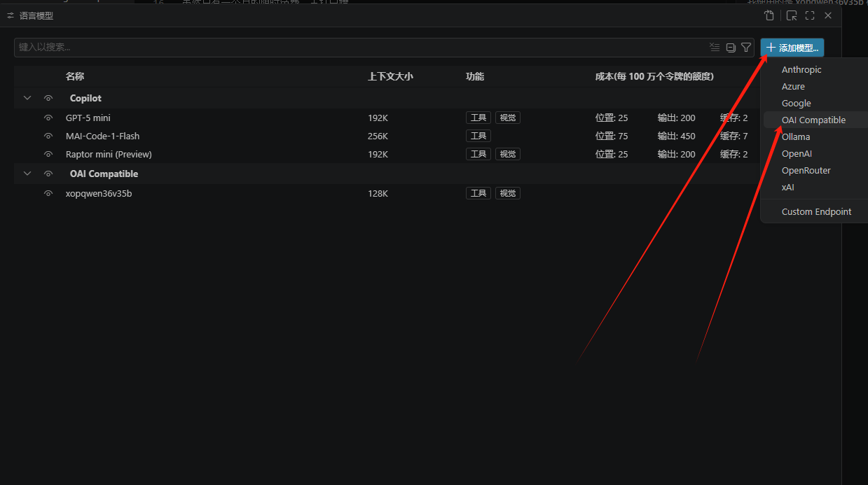The height and width of the screenshot is (485, 868).
Task: Click the 添加模型 button
Action: click(x=792, y=48)
